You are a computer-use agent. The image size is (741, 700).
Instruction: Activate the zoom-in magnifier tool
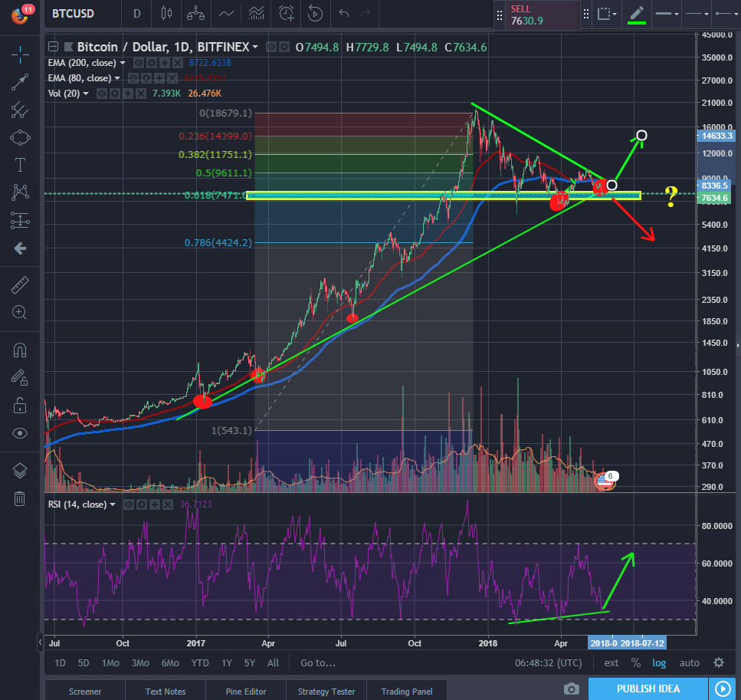click(20, 313)
